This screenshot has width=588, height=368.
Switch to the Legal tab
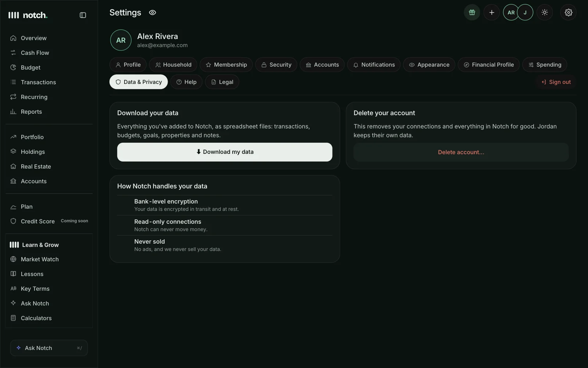pyautogui.click(x=222, y=82)
